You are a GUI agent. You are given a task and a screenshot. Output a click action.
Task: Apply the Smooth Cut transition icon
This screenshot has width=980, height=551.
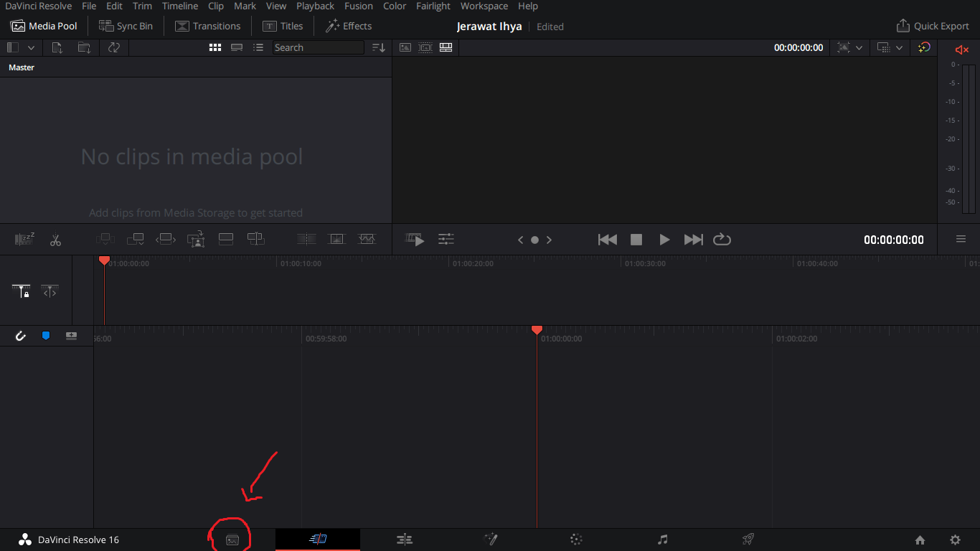(x=367, y=239)
